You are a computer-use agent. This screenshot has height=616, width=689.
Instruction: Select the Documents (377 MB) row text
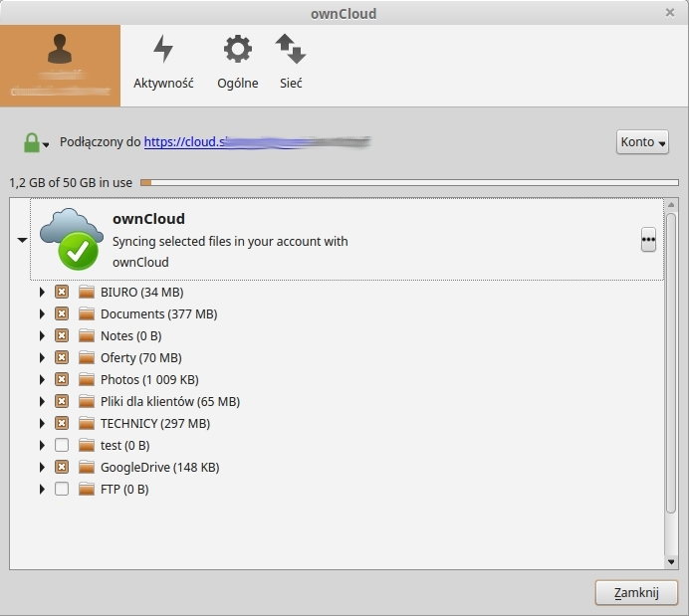point(159,313)
